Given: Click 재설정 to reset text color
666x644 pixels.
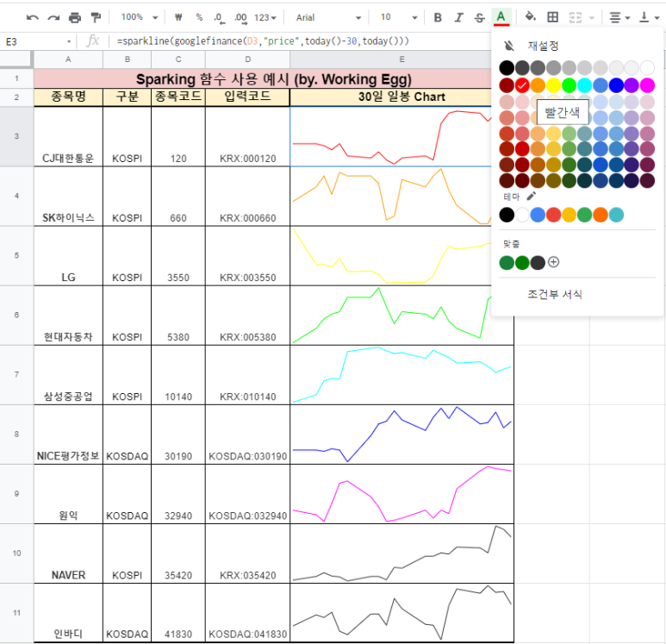Looking at the screenshot, I should click(543, 46).
